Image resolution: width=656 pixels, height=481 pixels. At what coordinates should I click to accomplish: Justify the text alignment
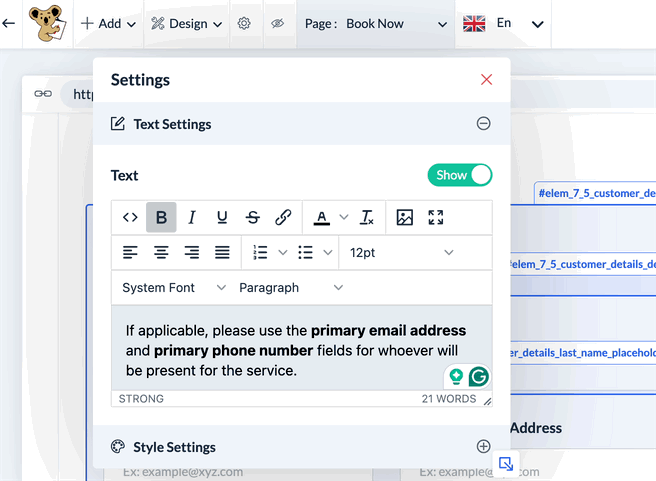coord(222,253)
